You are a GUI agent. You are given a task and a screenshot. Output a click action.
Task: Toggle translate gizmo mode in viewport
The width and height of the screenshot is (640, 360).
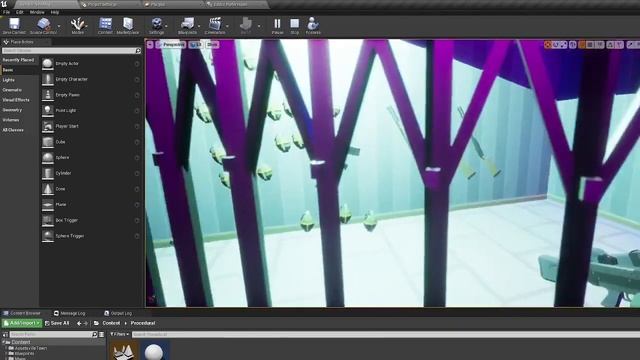(548, 44)
